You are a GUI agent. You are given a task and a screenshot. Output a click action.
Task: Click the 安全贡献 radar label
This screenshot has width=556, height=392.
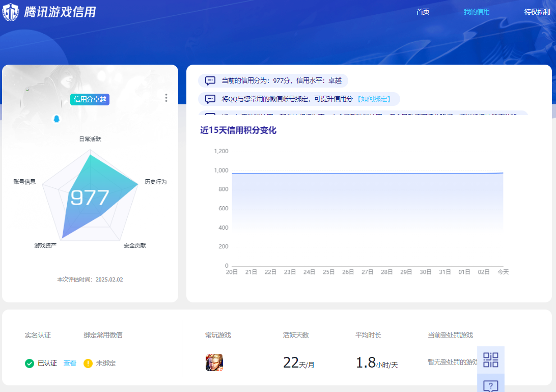pyautogui.click(x=135, y=245)
